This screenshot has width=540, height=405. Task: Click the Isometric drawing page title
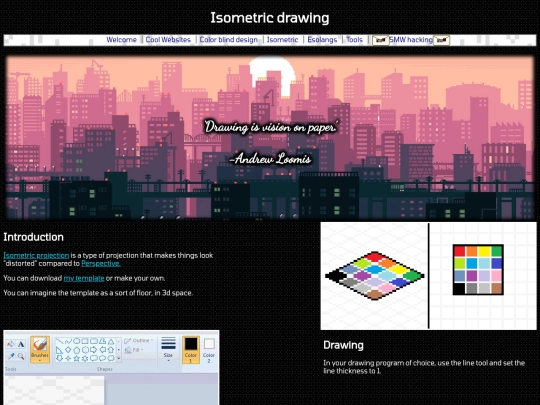pyautogui.click(x=270, y=18)
